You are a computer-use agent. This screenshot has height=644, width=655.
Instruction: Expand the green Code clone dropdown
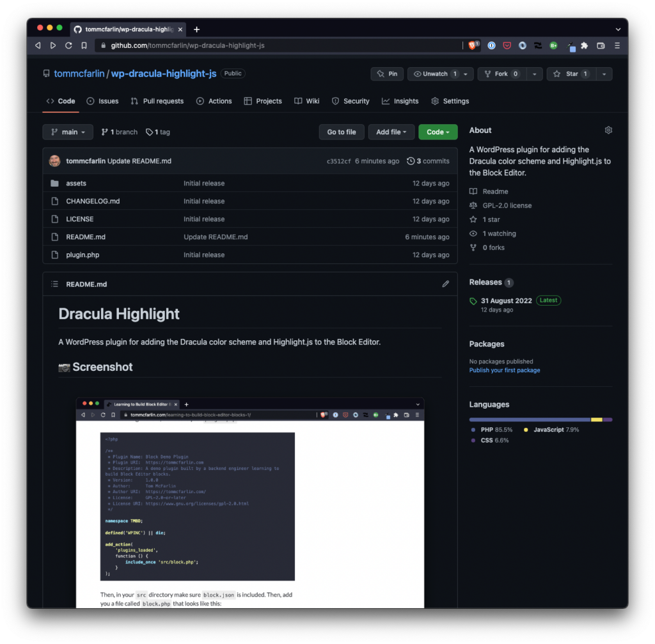(x=438, y=132)
